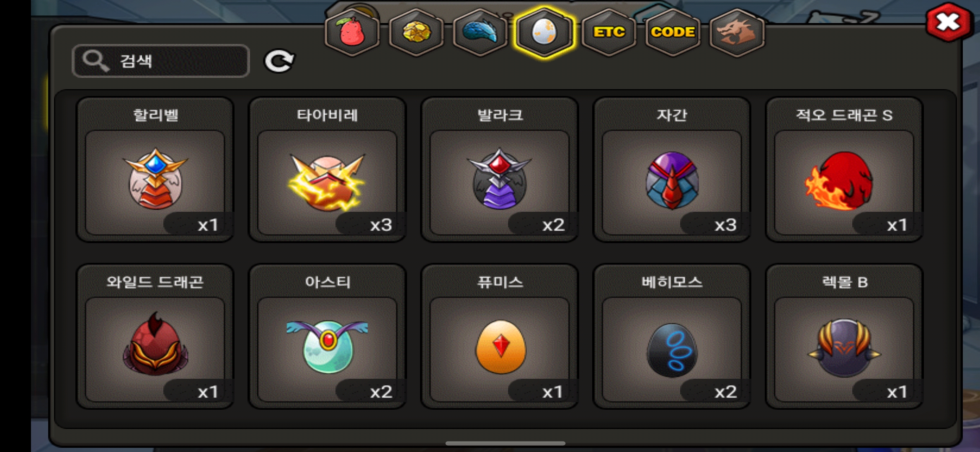Open the dragon head tab
The height and width of the screenshot is (452, 980).
click(x=737, y=32)
